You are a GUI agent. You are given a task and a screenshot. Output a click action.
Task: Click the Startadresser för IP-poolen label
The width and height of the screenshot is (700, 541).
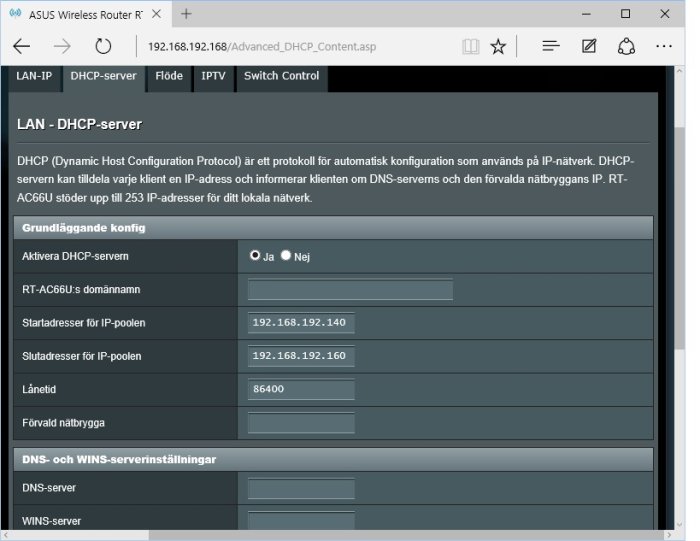pyautogui.click(x=84, y=323)
